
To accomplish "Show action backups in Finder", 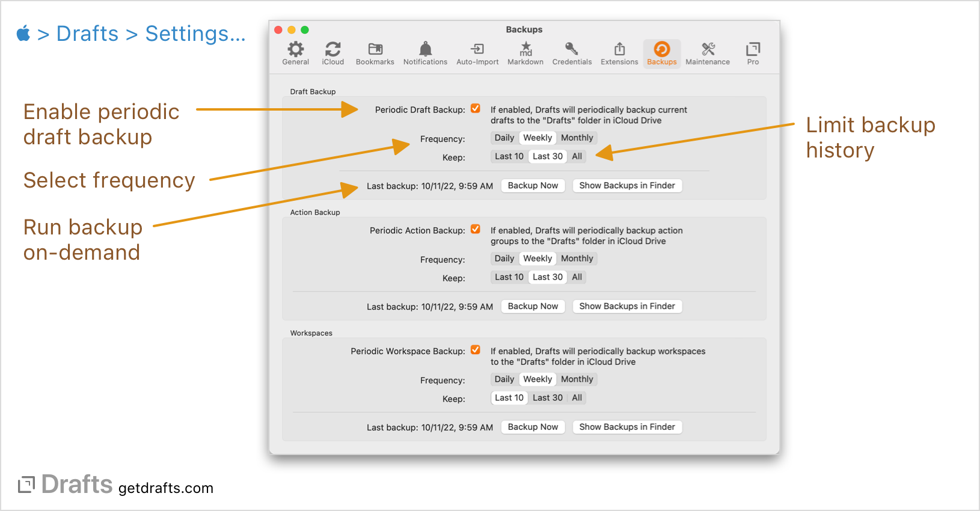I will click(627, 307).
